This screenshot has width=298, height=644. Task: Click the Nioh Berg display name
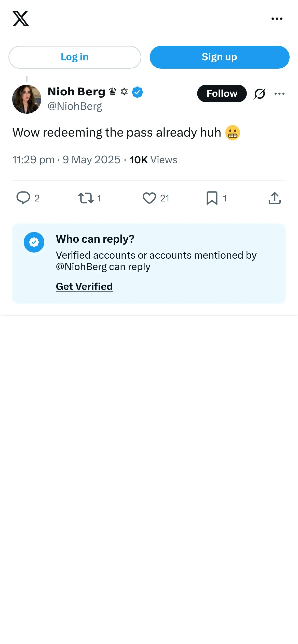click(x=76, y=92)
